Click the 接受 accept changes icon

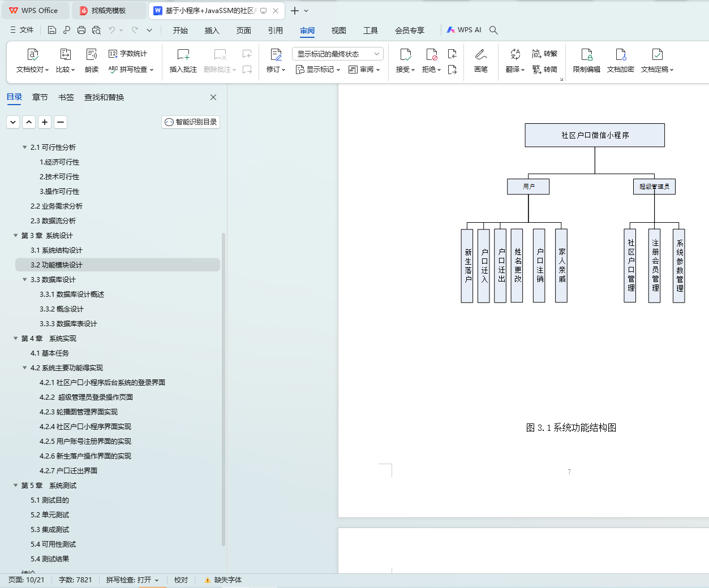405,55
